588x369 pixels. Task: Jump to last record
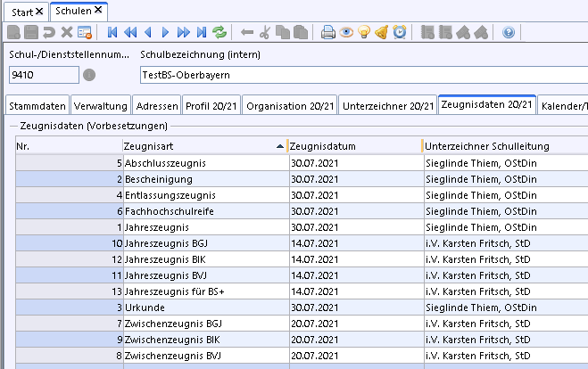click(x=202, y=32)
